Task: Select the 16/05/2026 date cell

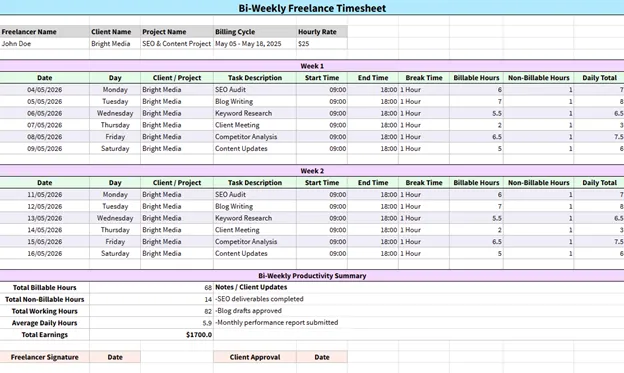Action: 45,253
